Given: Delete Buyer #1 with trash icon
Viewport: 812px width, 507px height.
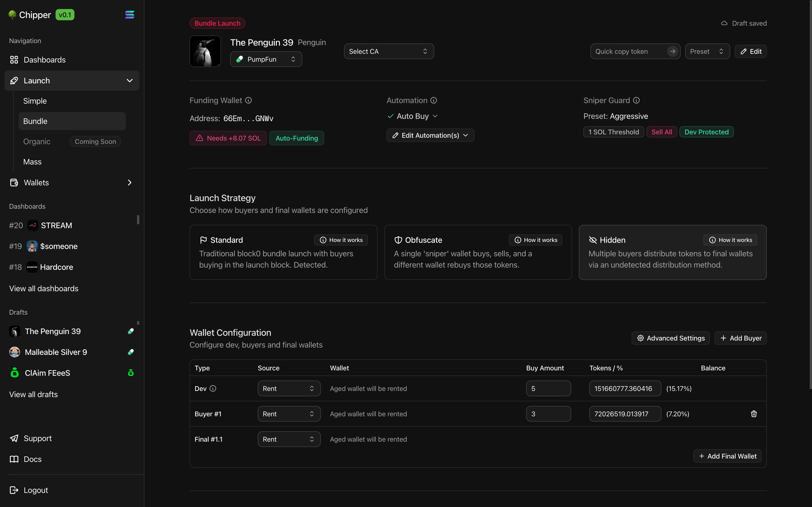Looking at the screenshot, I should pos(754,414).
